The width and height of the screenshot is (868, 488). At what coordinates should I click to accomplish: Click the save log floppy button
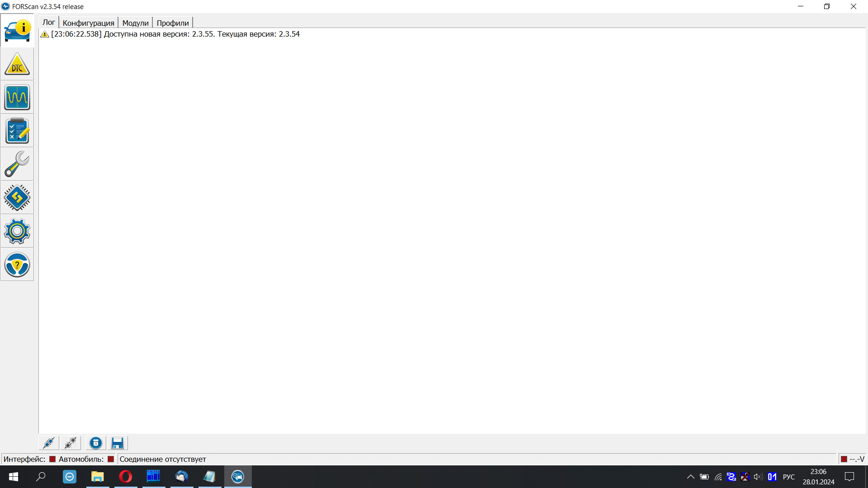pos(118,443)
